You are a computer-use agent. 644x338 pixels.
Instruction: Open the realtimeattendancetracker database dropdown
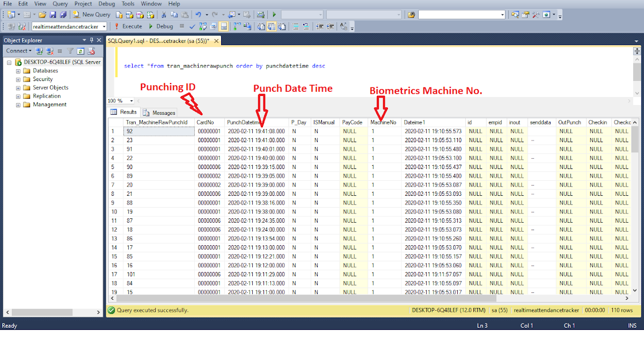[x=104, y=25]
